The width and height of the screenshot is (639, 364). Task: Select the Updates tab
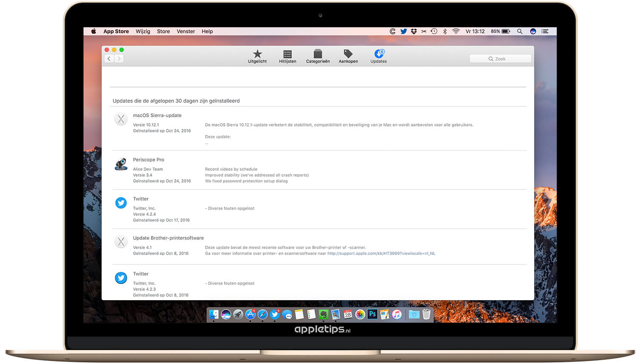(x=379, y=56)
